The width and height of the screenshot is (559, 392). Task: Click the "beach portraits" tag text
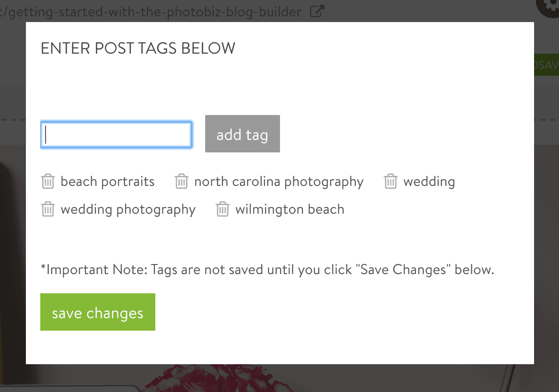click(107, 181)
